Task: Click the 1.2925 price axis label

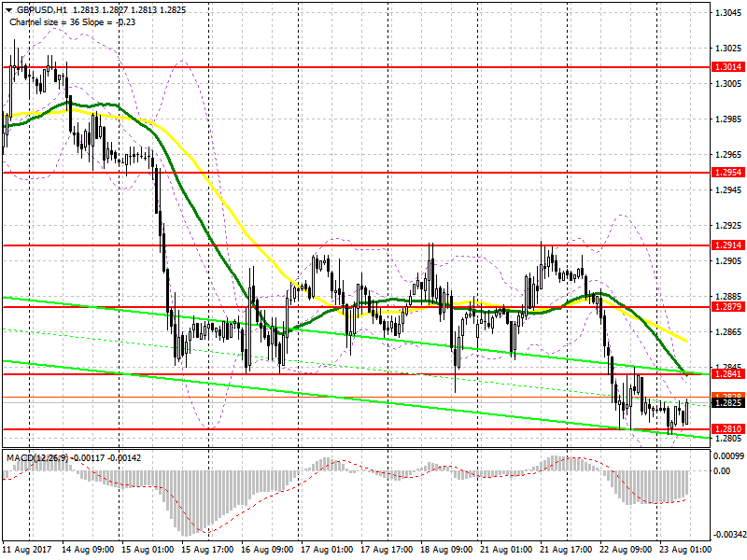Action: click(729, 226)
